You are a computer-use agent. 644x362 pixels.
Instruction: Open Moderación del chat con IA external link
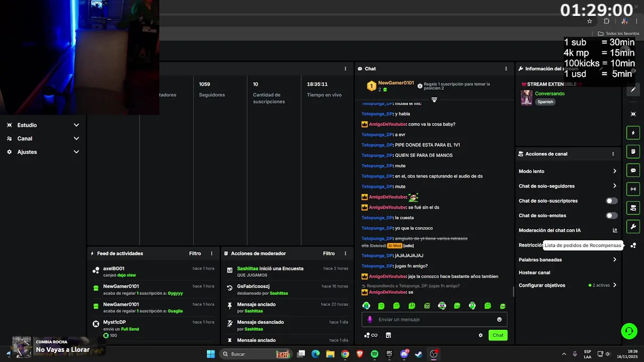615,230
